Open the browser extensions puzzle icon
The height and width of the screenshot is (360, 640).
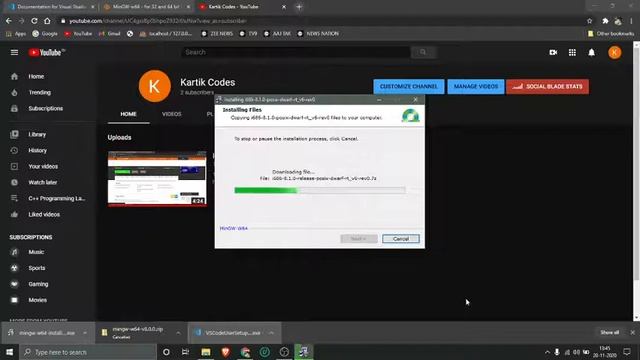(x=605, y=21)
